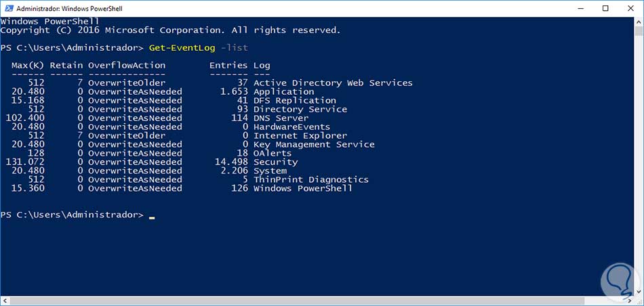Click the 'Active Directory Web Services' log name

point(332,83)
